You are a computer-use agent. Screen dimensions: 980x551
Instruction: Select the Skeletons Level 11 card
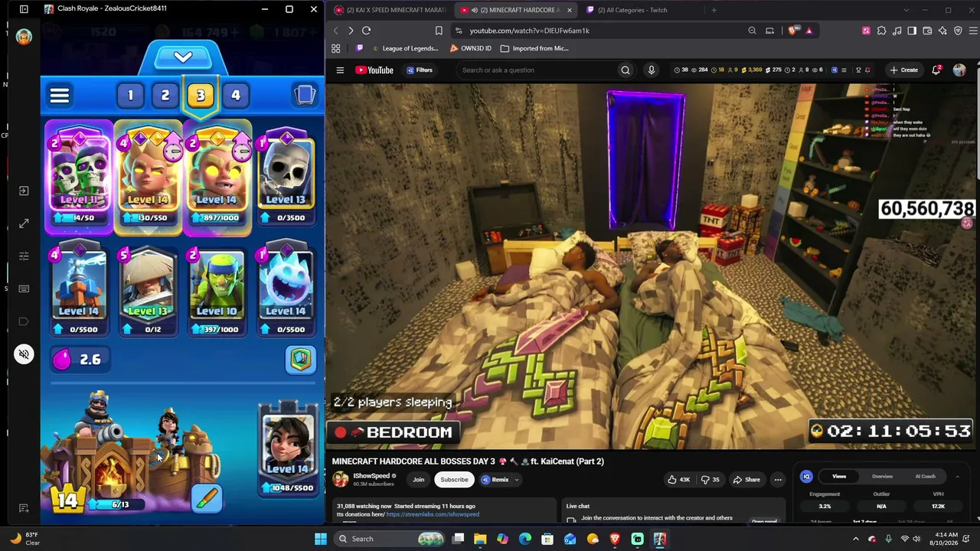point(79,178)
